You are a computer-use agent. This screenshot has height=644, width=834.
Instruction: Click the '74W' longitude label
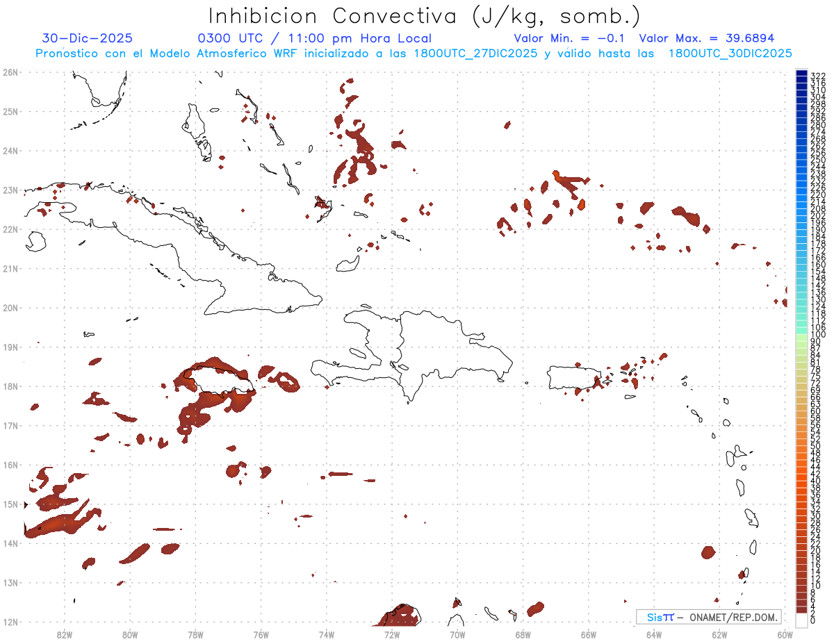coord(327,634)
